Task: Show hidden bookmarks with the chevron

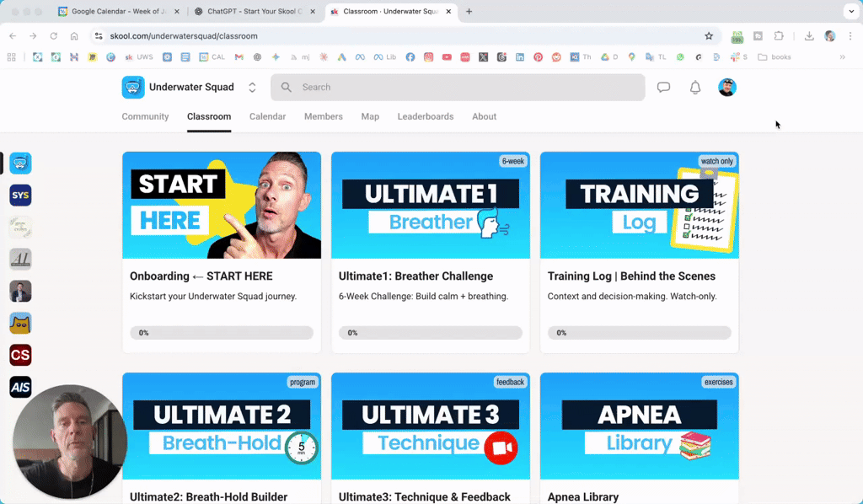Action: [x=842, y=57]
